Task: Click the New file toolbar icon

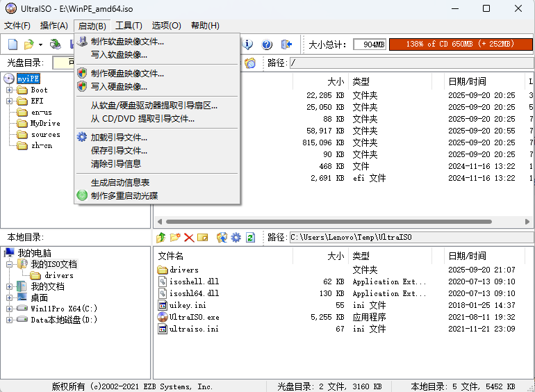Action: [13, 44]
